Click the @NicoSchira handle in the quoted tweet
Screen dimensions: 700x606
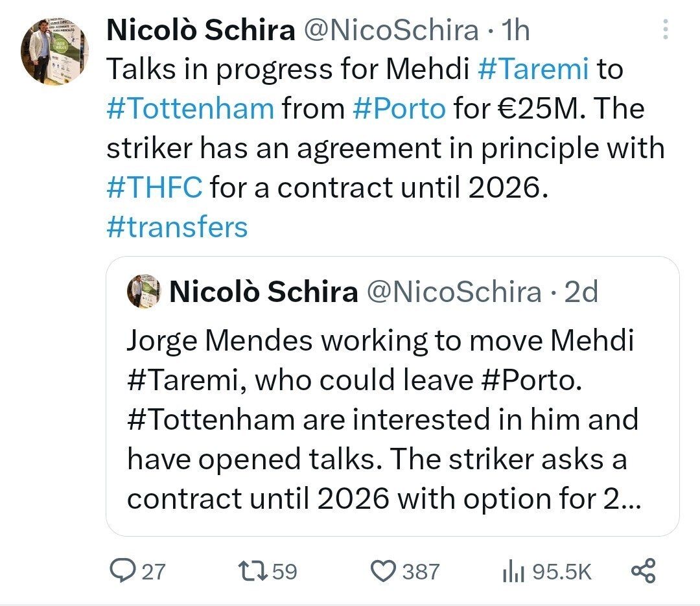point(454,292)
